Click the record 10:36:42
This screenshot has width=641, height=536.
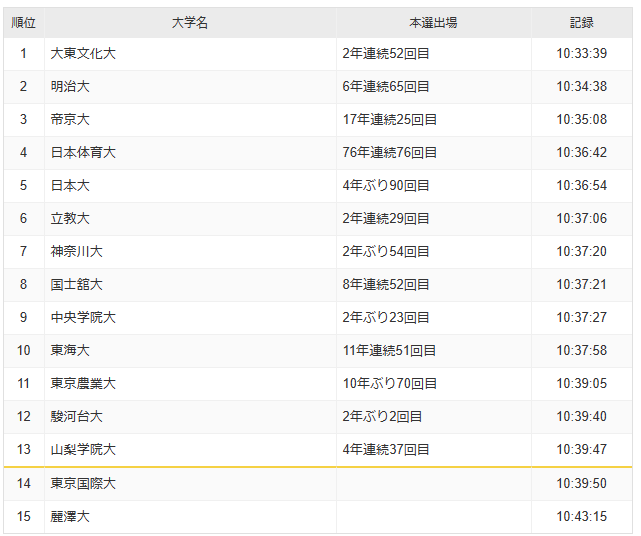(x=582, y=153)
